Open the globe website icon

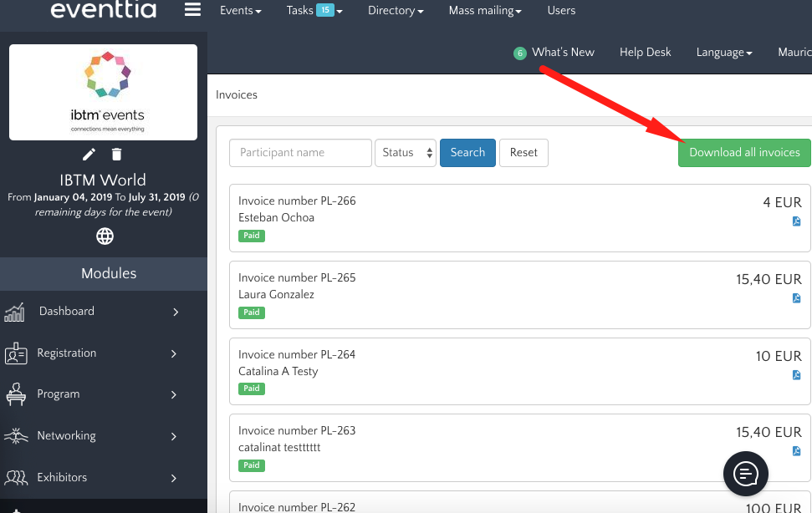(105, 236)
